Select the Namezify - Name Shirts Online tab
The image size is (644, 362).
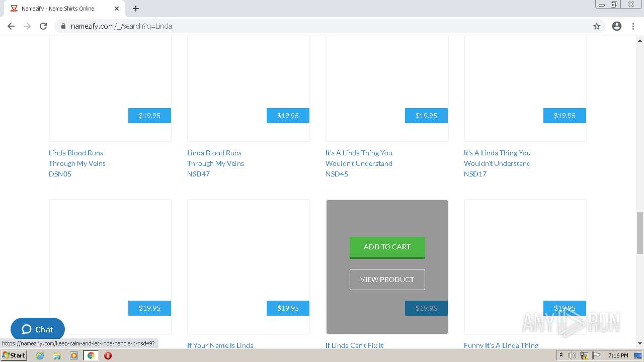point(64,9)
